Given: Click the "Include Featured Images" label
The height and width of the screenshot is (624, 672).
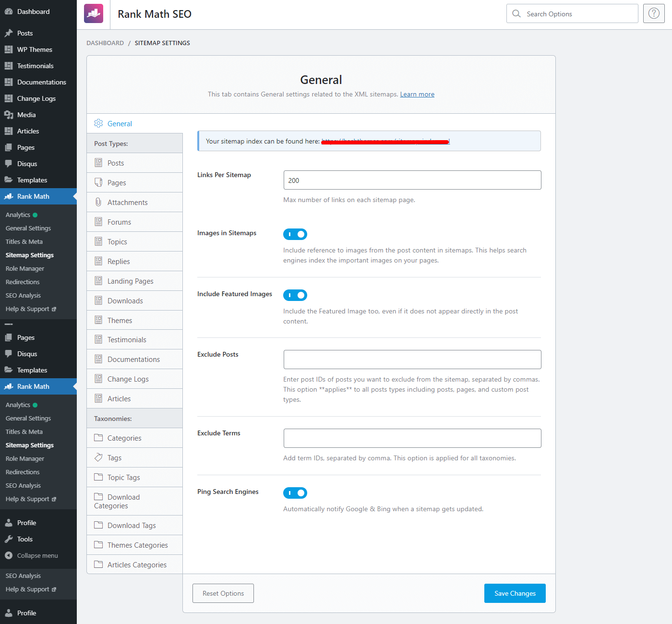Looking at the screenshot, I should pyautogui.click(x=235, y=294).
